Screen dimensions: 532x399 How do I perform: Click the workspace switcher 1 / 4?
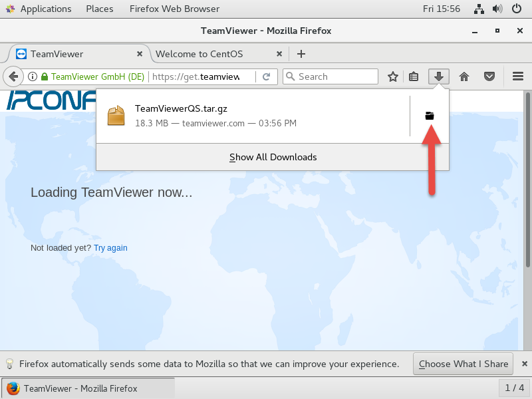(514, 388)
